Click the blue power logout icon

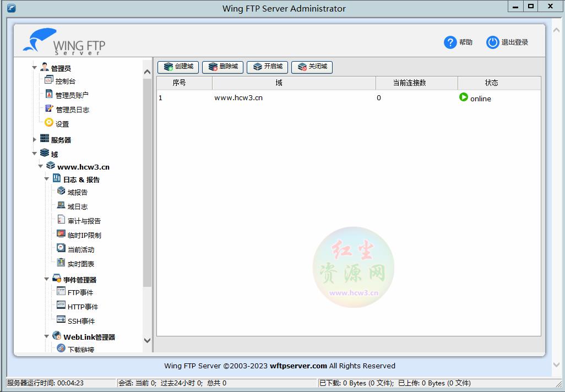tap(492, 42)
